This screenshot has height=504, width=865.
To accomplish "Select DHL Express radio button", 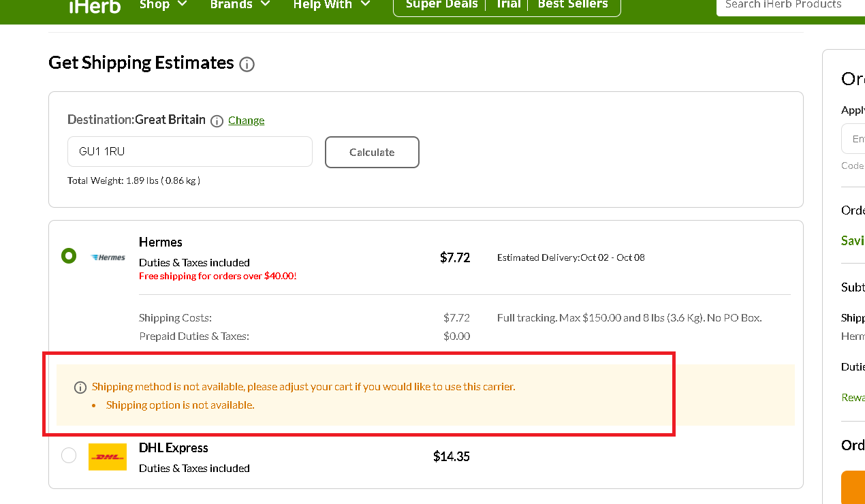I will [69, 455].
